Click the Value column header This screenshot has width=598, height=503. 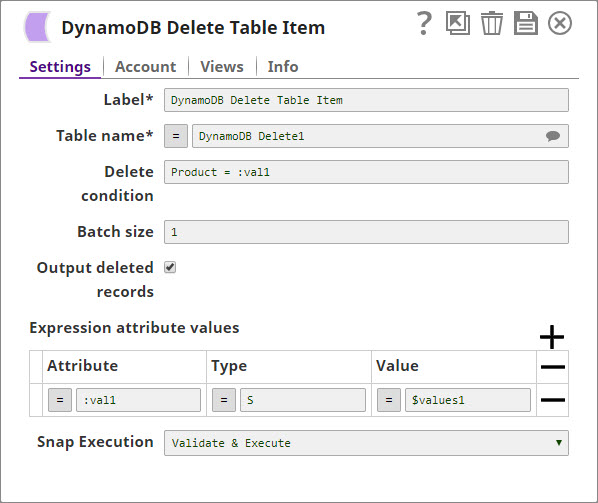click(x=397, y=366)
